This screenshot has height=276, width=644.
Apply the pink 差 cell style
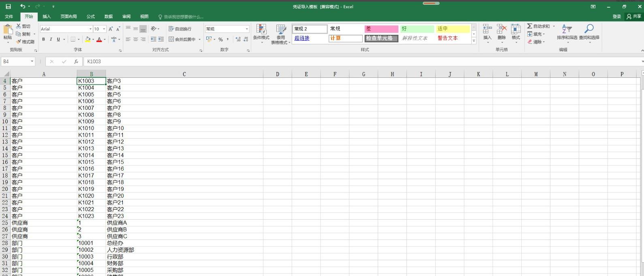pos(381,29)
